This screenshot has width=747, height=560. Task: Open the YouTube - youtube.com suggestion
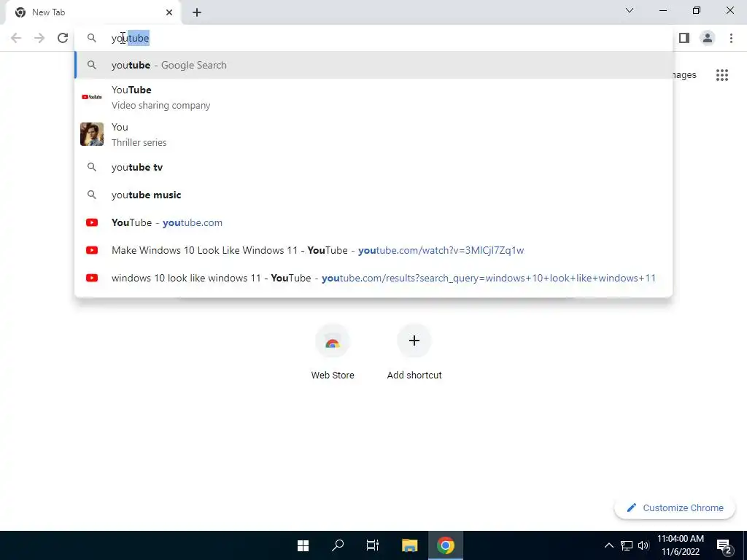click(x=373, y=222)
